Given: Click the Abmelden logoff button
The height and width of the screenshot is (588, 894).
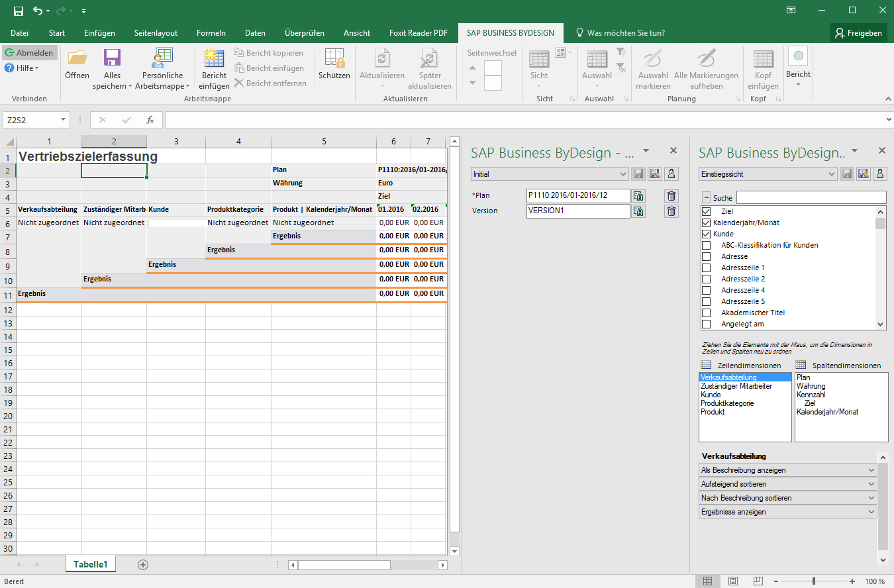Looking at the screenshot, I should coord(30,53).
